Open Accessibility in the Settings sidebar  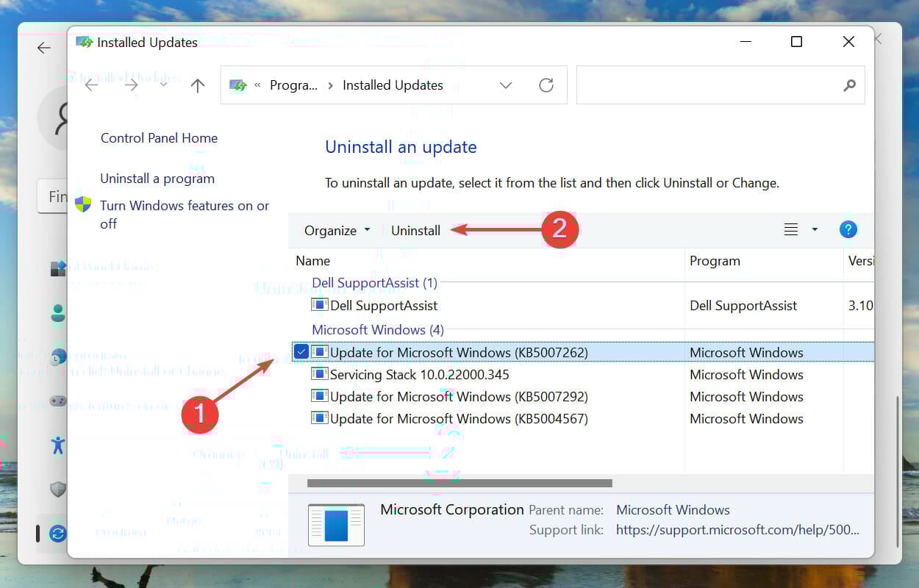58,445
